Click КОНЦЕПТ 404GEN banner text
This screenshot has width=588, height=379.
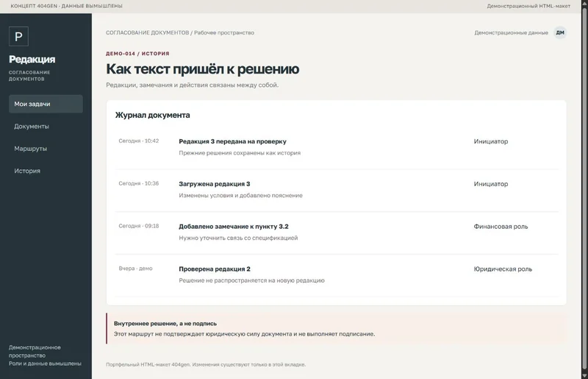pyautogui.click(x=66, y=6)
